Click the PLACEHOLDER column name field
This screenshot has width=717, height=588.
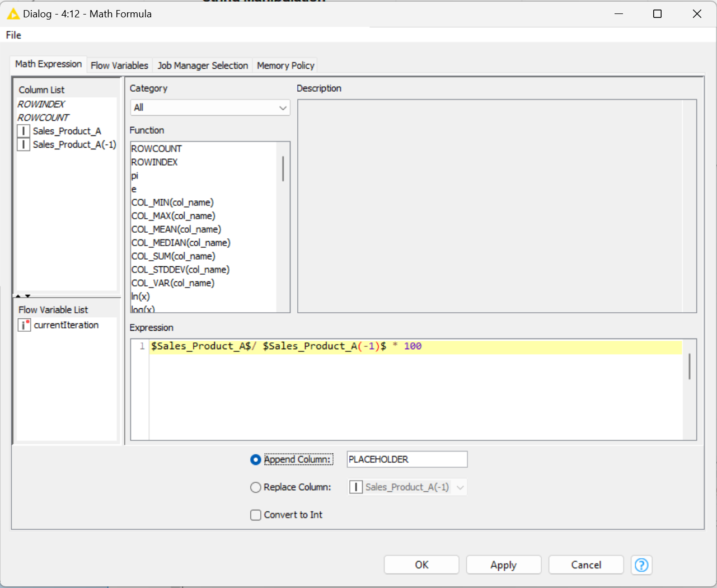point(407,459)
